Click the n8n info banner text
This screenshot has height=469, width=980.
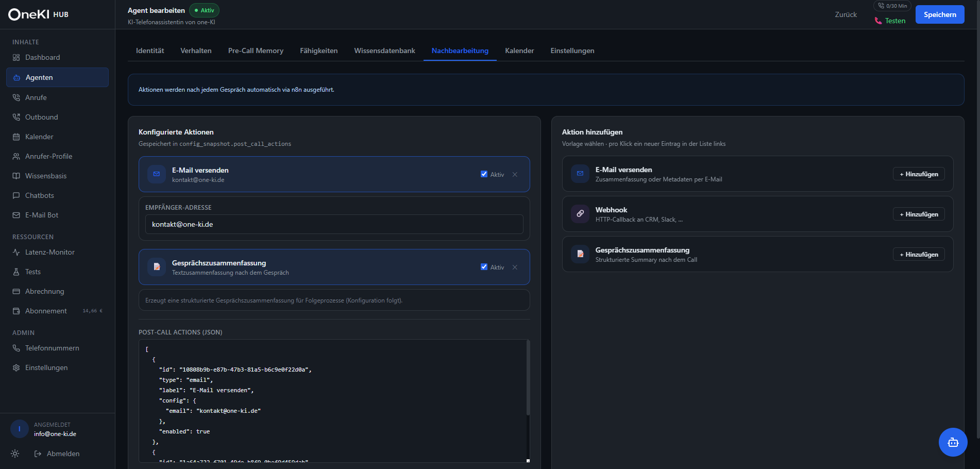click(x=236, y=90)
